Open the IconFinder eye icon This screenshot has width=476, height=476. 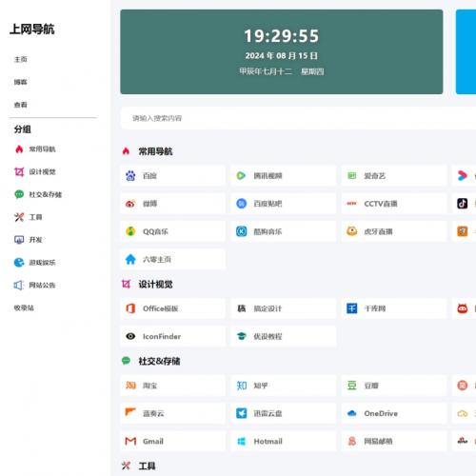coord(130,336)
